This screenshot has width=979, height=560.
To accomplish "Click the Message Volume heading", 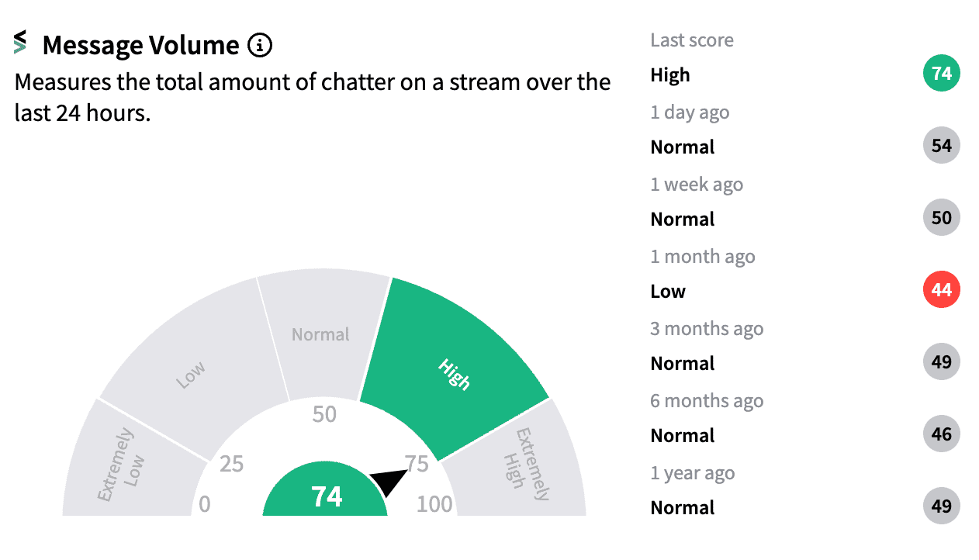I will [140, 46].
